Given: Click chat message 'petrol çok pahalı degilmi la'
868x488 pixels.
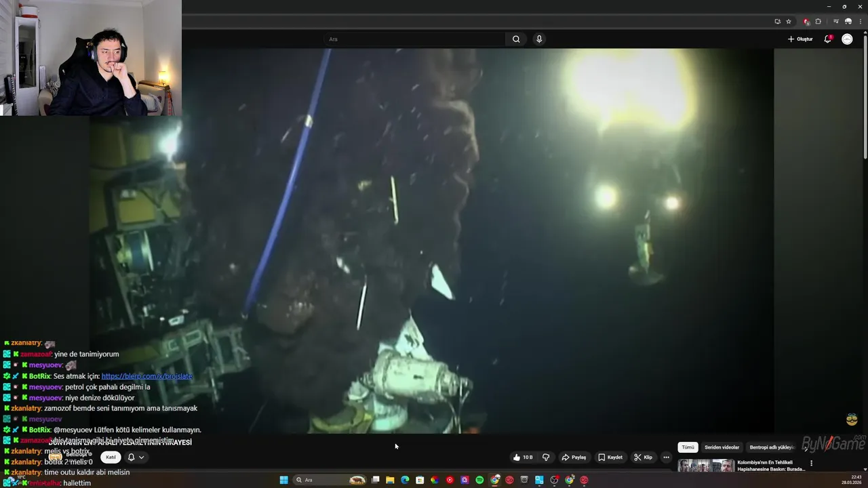Looking at the screenshot, I should [x=107, y=387].
